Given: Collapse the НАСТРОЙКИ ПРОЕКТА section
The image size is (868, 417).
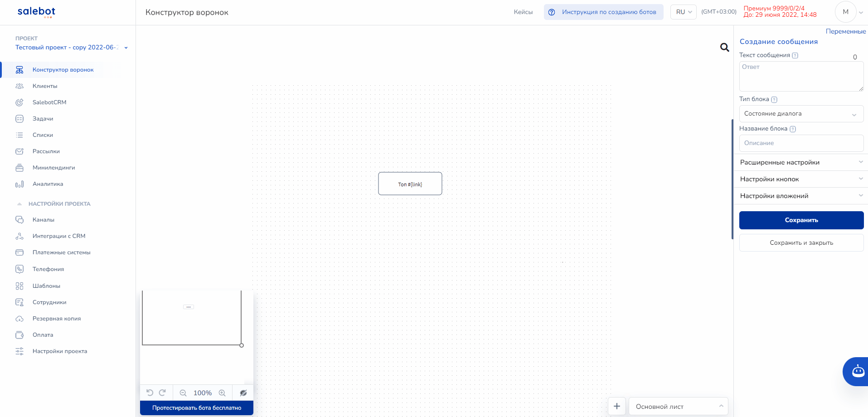Looking at the screenshot, I should click(19, 204).
